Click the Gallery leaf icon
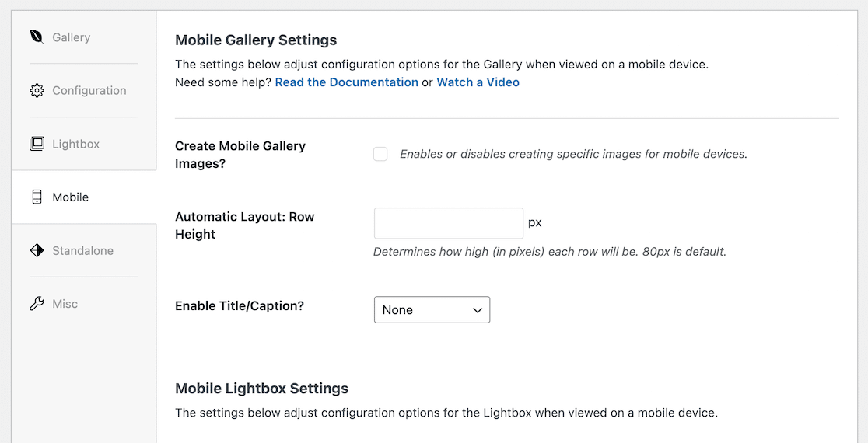 [x=37, y=37]
